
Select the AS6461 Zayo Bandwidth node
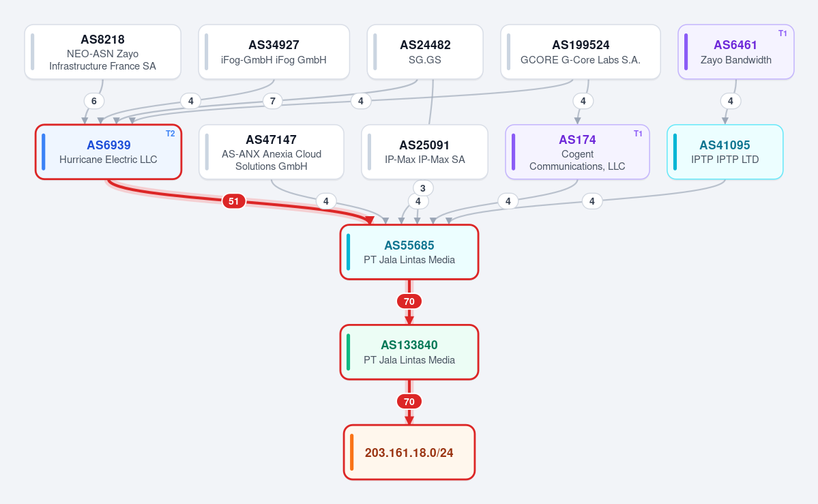(x=736, y=53)
